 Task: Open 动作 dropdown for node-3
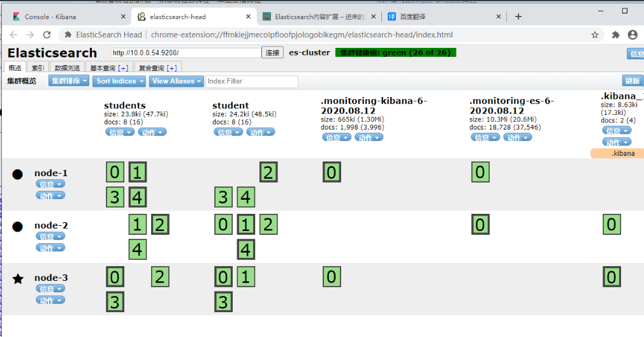coord(50,301)
